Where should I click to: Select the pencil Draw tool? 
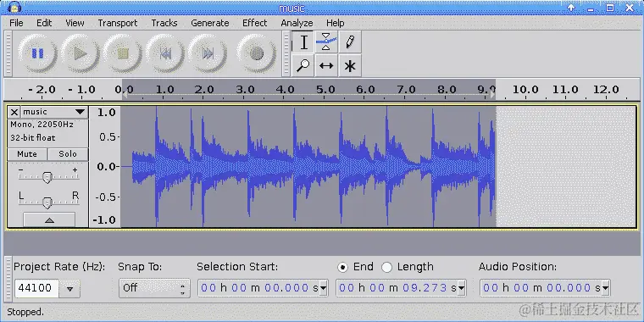click(350, 42)
